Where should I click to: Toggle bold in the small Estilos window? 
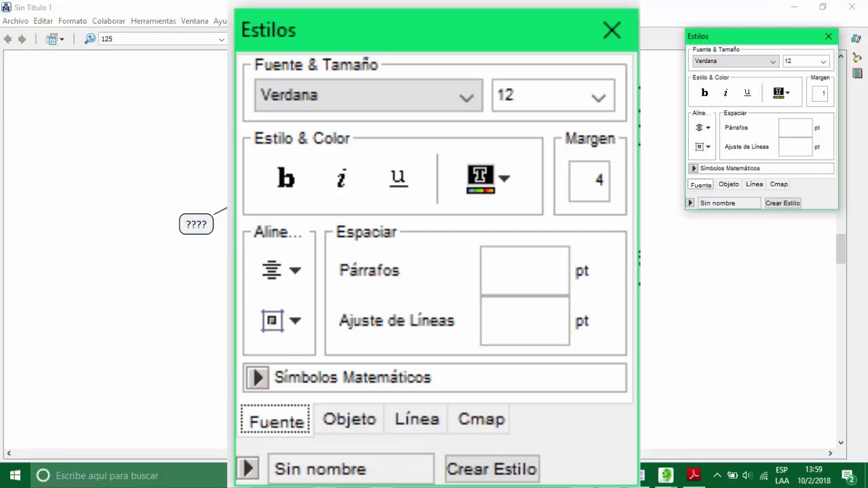pyautogui.click(x=705, y=93)
